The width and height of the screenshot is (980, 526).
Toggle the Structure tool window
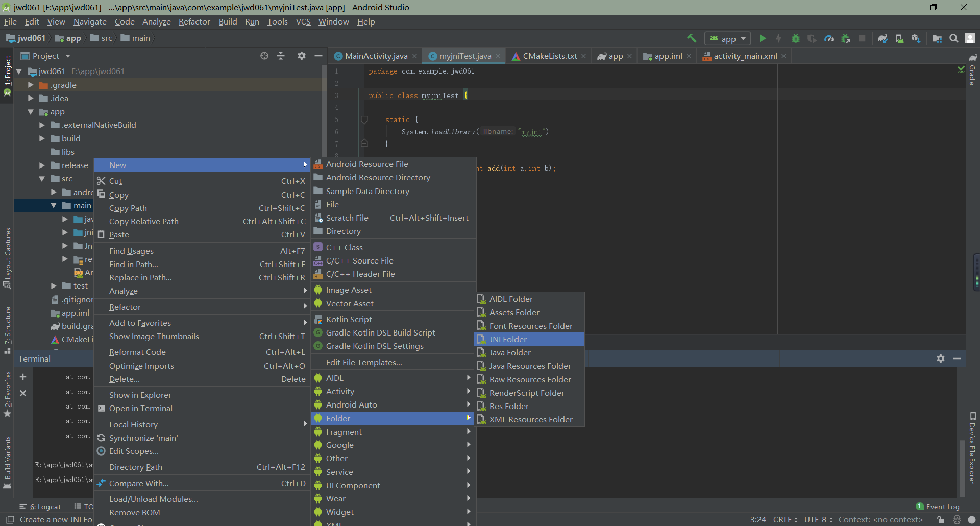pyautogui.click(x=8, y=330)
